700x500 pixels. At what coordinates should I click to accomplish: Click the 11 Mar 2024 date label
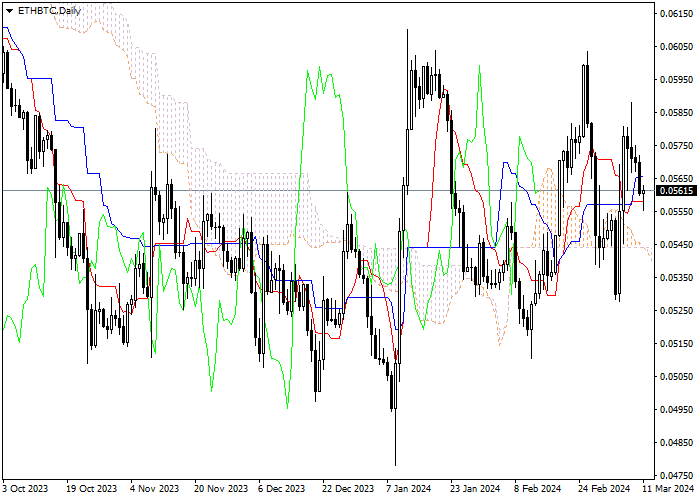(x=668, y=489)
